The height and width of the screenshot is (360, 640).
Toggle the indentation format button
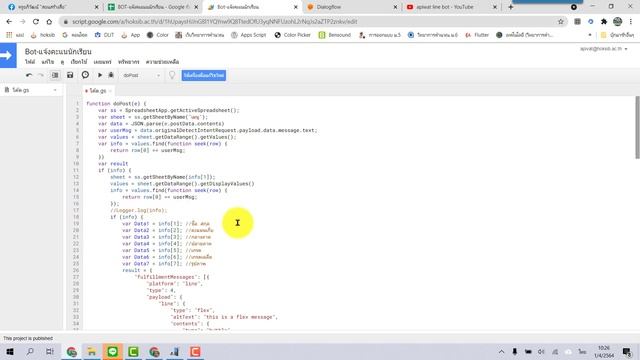(x=55, y=75)
